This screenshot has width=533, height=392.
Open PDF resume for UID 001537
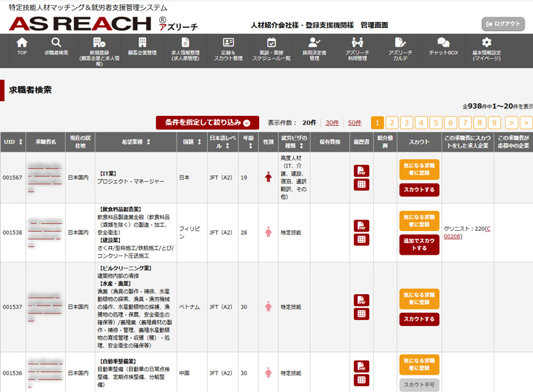click(x=361, y=300)
